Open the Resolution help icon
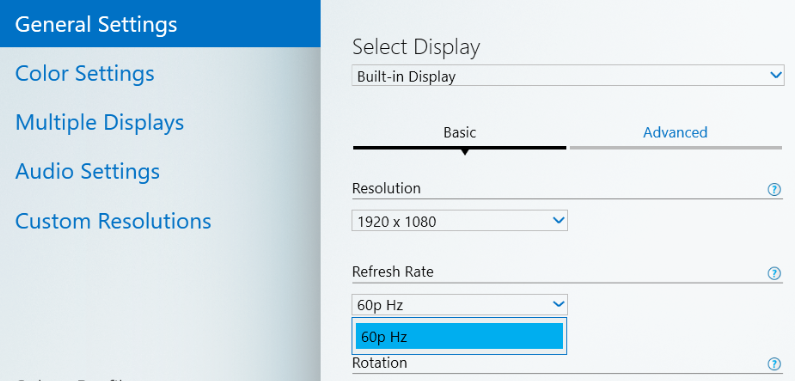This screenshot has width=795, height=381. click(x=774, y=189)
